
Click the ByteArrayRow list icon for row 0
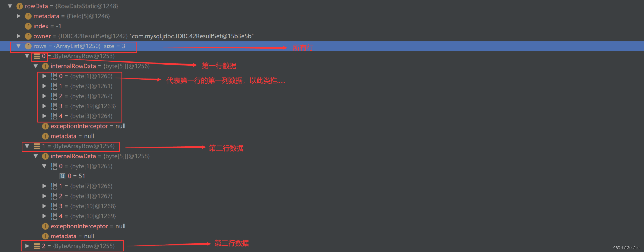click(x=37, y=56)
